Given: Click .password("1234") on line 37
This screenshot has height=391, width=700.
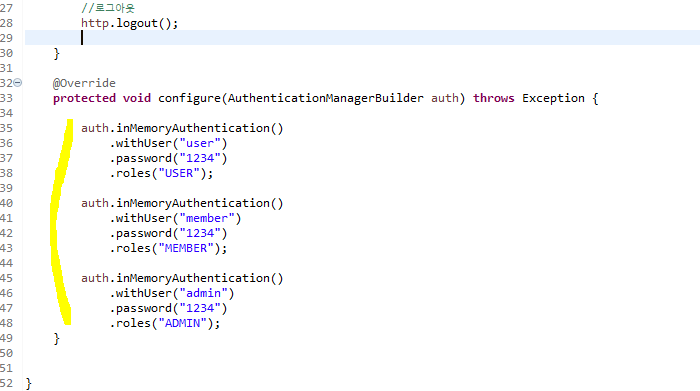Looking at the screenshot, I should (x=168, y=158).
